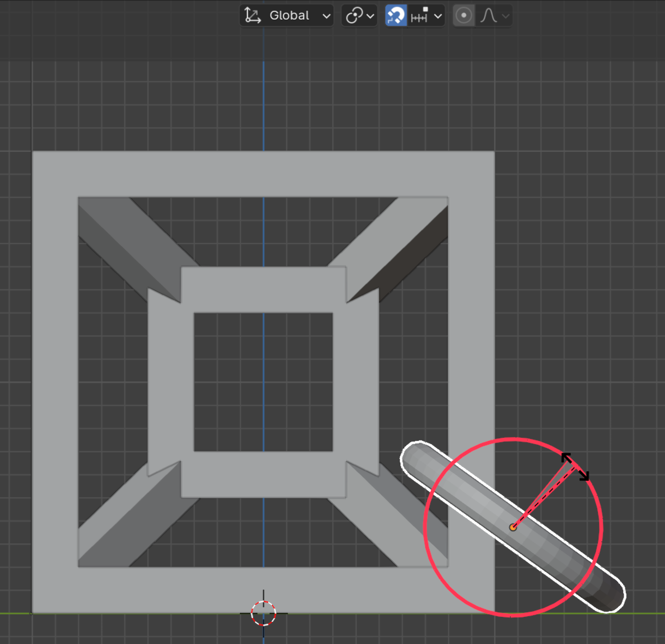Expand the proportional falloff chevron
The width and height of the screenshot is (665, 644).
coord(506,16)
